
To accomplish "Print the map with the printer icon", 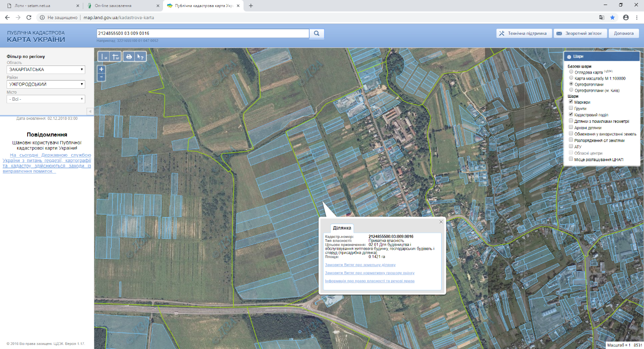I will 129,57.
